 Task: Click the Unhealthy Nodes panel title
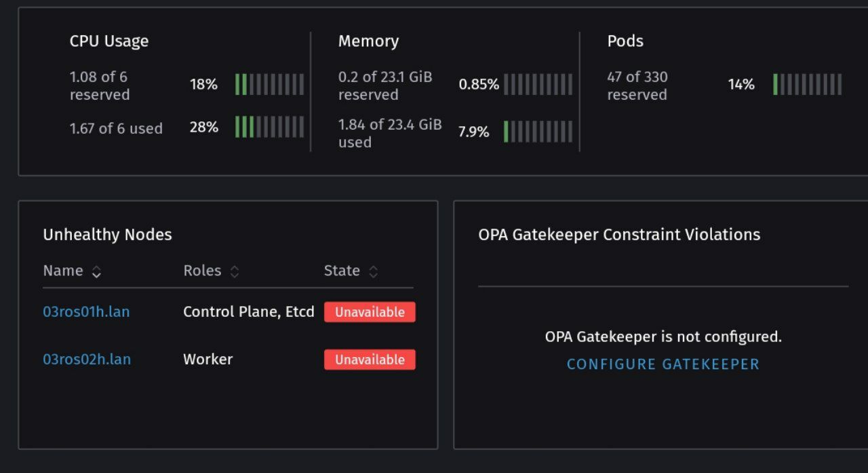tap(107, 235)
